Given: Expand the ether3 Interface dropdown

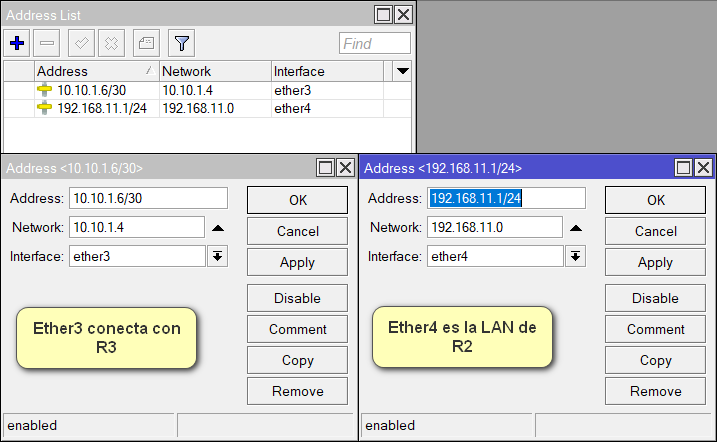Looking at the screenshot, I should click(217, 257).
